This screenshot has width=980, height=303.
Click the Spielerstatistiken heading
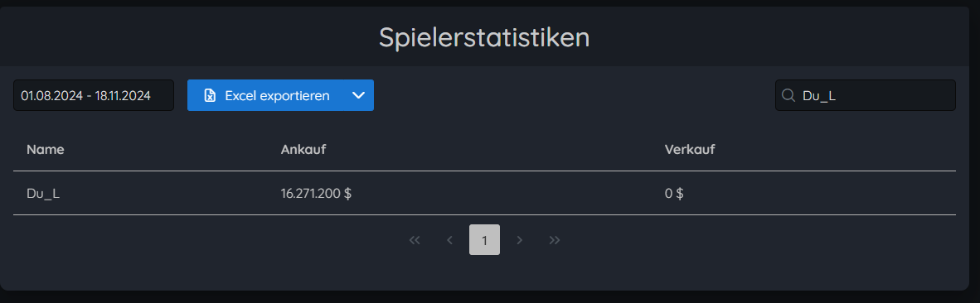[x=484, y=37]
